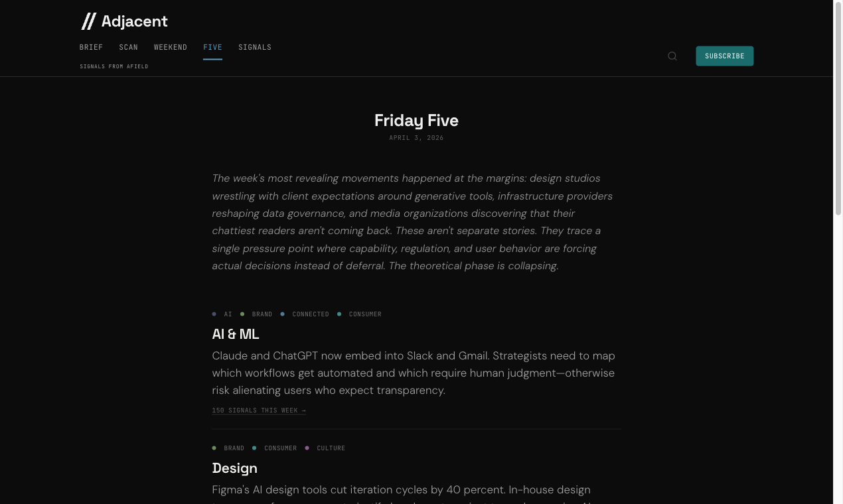This screenshot has height=504, width=843.
Task: Click the Connected tag with blue dot
Action: [310, 314]
